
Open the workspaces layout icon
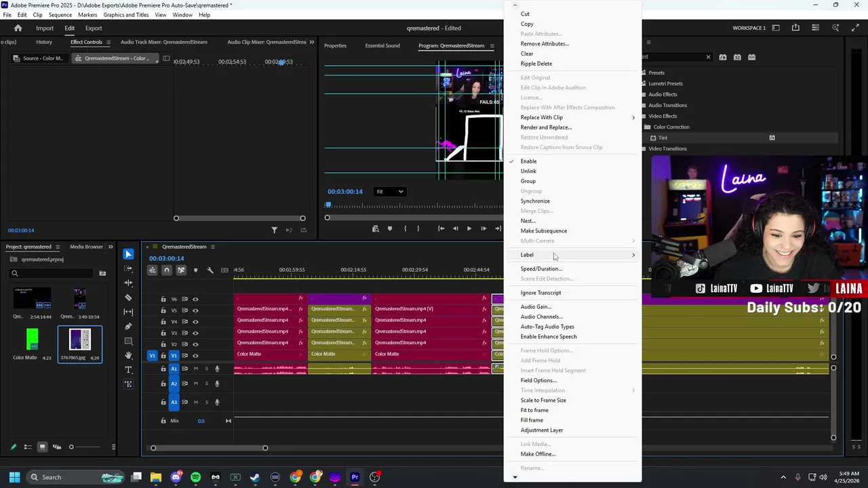pos(776,28)
